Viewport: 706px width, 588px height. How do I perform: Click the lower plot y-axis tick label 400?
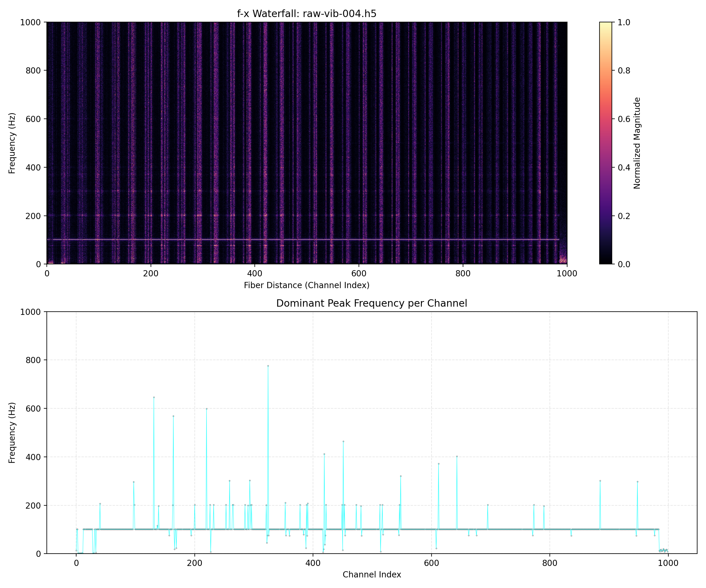(x=33, y=457)
